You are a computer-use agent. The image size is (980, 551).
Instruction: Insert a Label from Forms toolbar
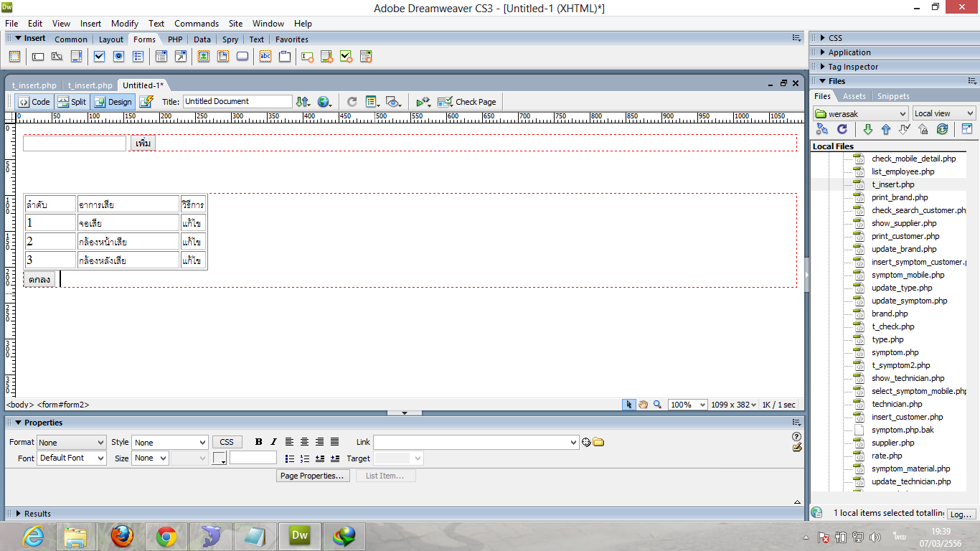265,56
